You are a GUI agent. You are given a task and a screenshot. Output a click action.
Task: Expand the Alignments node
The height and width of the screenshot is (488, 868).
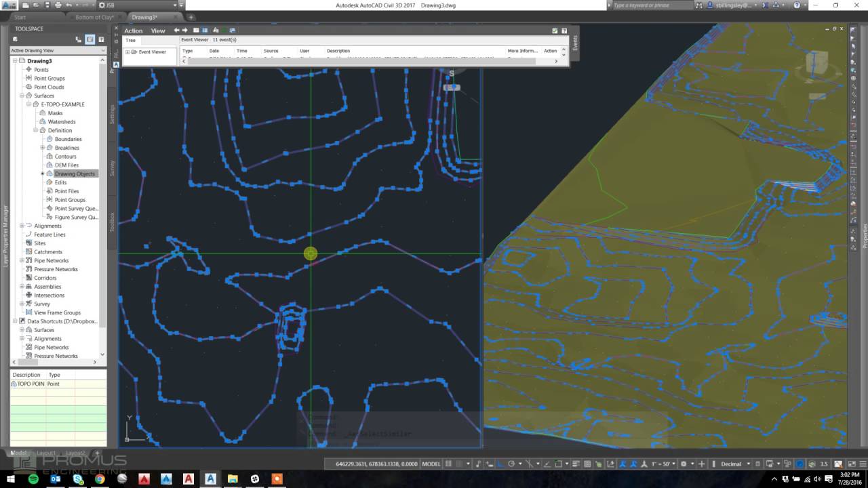22,226
